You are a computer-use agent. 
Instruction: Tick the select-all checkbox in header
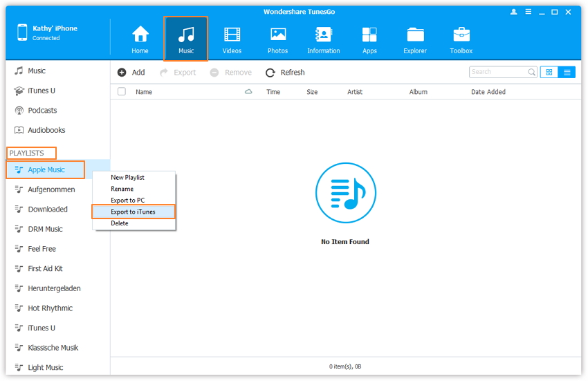[122, 92]
